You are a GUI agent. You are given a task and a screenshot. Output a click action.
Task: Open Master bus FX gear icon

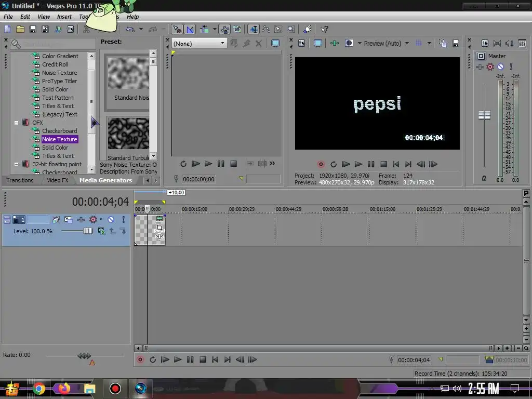click(x=490, y=67)
